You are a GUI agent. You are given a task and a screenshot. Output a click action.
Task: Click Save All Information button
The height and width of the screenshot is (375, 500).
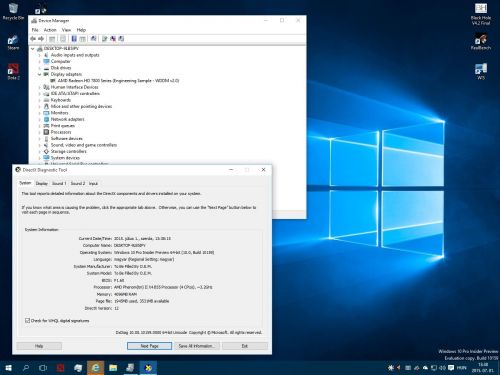(197, 346)
